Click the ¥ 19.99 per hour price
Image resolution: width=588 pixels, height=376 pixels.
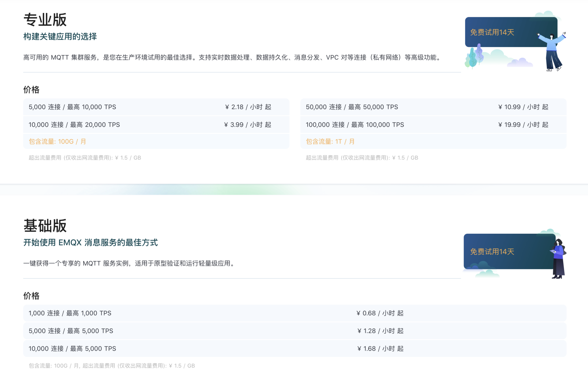point(523,125)
